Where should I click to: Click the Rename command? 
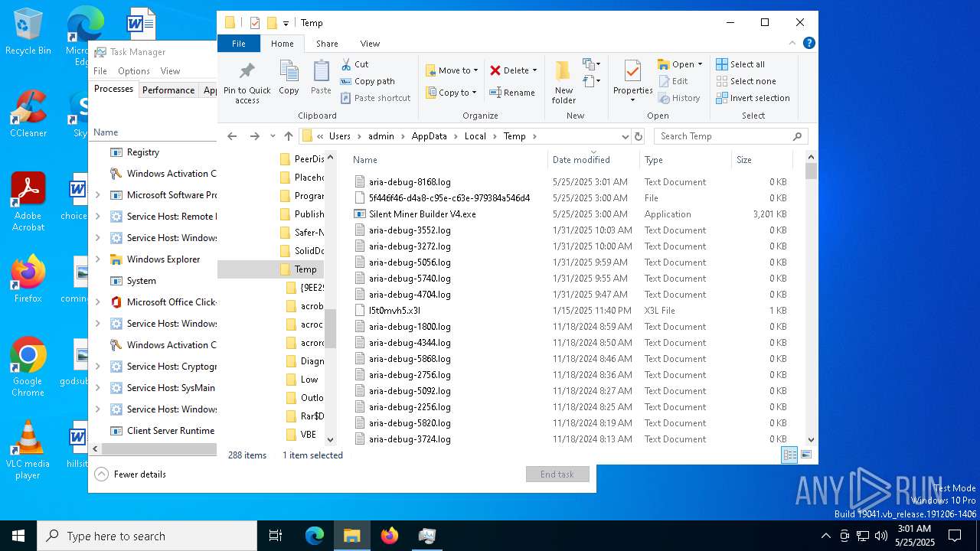pos(512,93)
